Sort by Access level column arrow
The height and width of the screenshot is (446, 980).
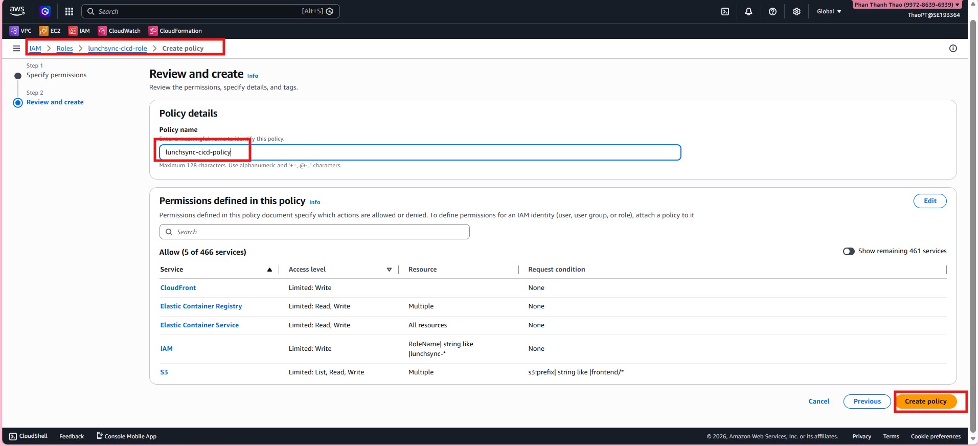click(x=389, y=270)
